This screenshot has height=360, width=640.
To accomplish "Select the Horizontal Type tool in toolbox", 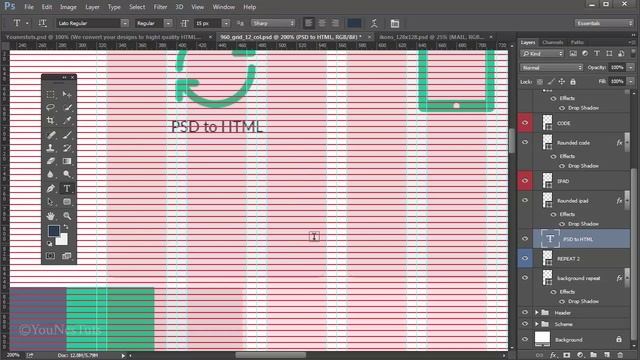I will point(67,188).
